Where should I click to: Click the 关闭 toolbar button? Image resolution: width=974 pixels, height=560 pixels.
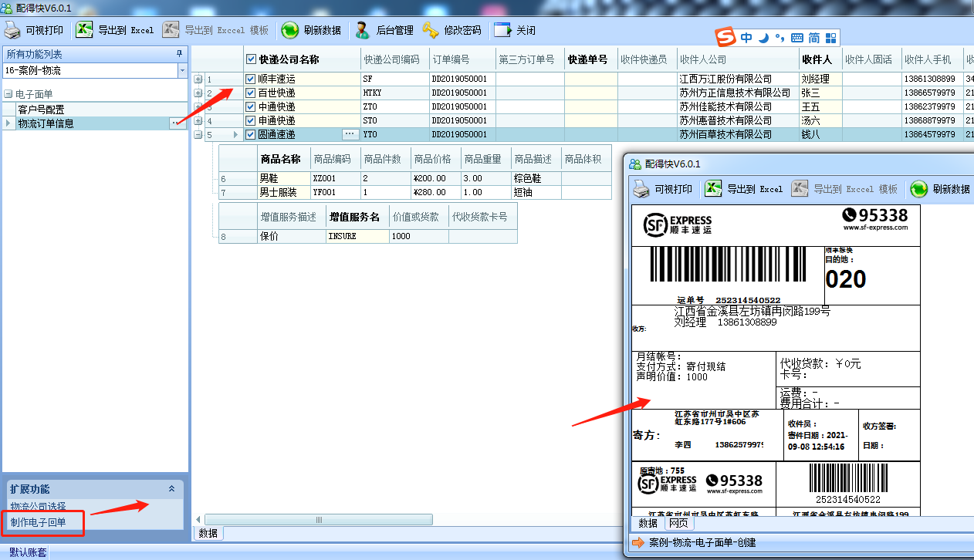[x=515, y=31]
